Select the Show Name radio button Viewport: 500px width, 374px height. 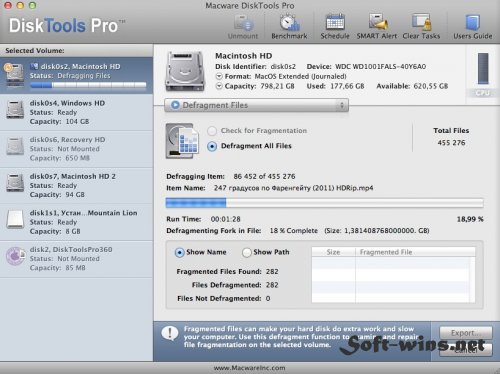click(x=179, y=253)
